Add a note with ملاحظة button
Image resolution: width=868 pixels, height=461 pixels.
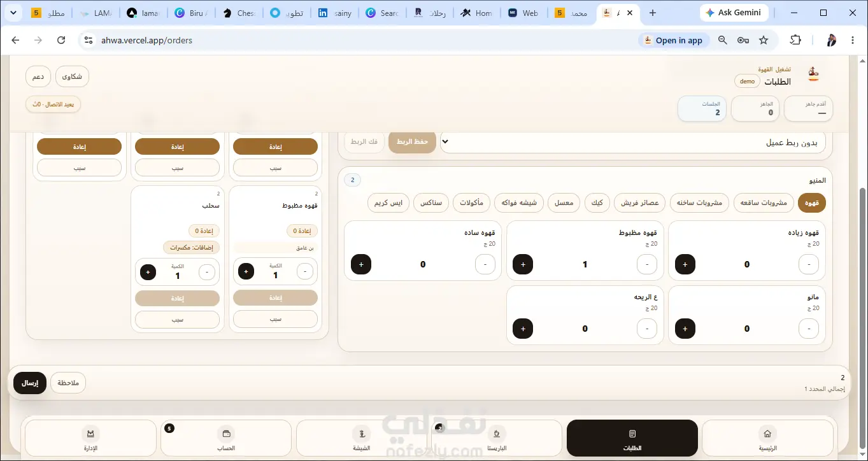(68, 383)
